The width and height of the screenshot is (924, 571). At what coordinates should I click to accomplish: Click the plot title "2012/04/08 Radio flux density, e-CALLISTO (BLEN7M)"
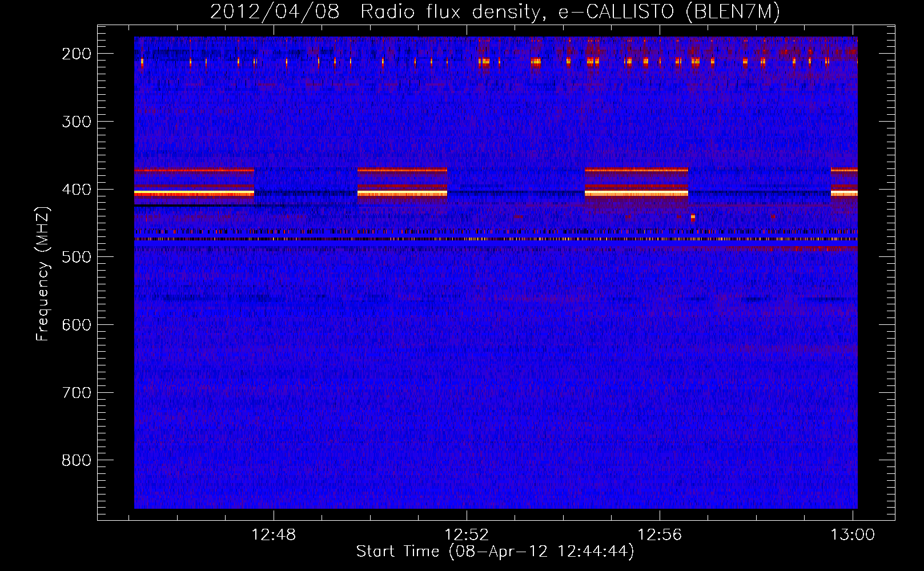point(495,11)
